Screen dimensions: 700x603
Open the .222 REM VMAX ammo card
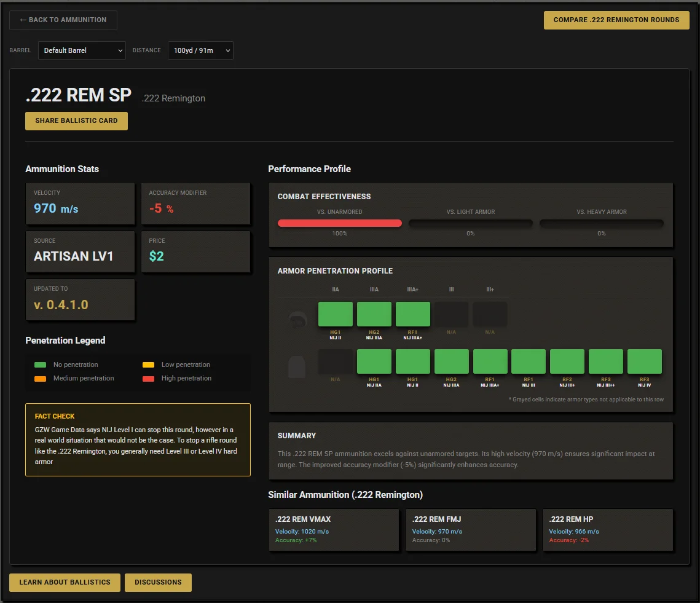pos(334,530)
